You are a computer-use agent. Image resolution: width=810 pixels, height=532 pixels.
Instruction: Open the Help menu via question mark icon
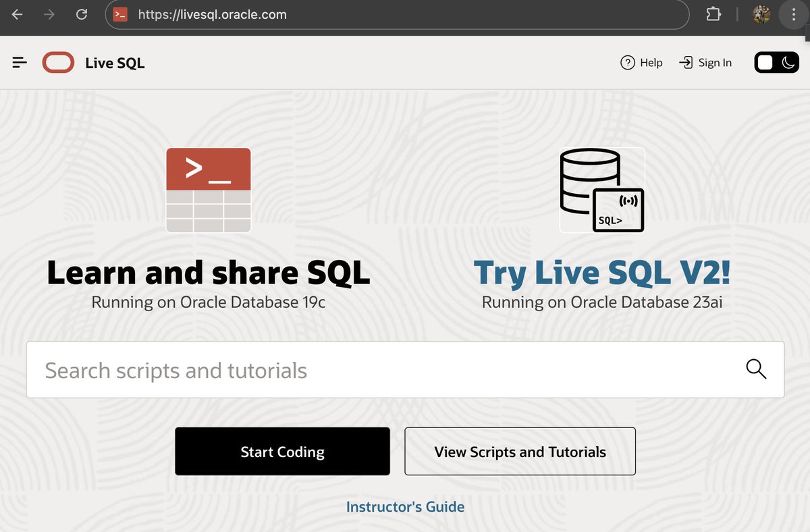pos(627,62)
